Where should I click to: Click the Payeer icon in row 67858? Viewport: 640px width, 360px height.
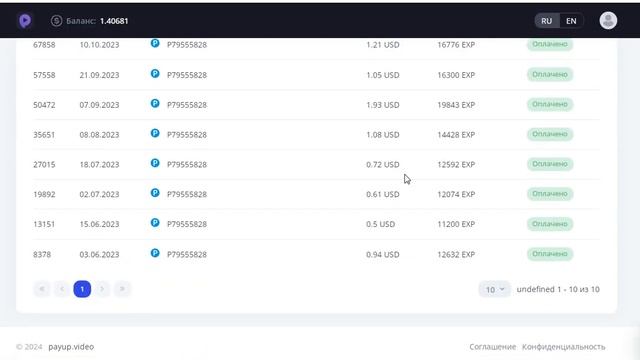coord(155,43)
